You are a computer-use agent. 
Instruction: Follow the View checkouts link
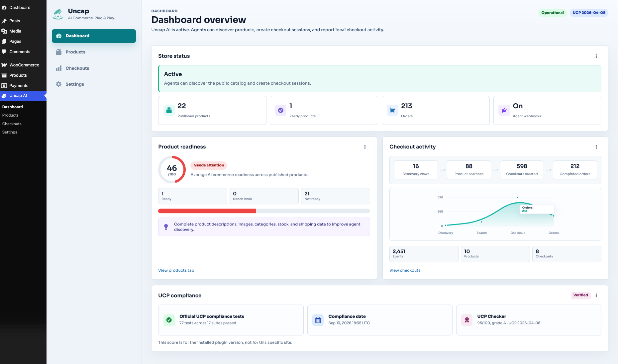(405, 270)
